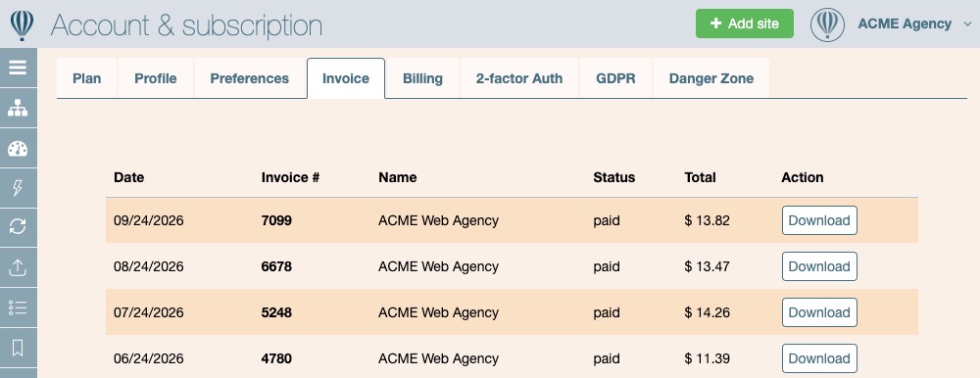Screen dimensions: 980x378
Task: Click the date 07/24/2026
Action: tap(149, 312)
